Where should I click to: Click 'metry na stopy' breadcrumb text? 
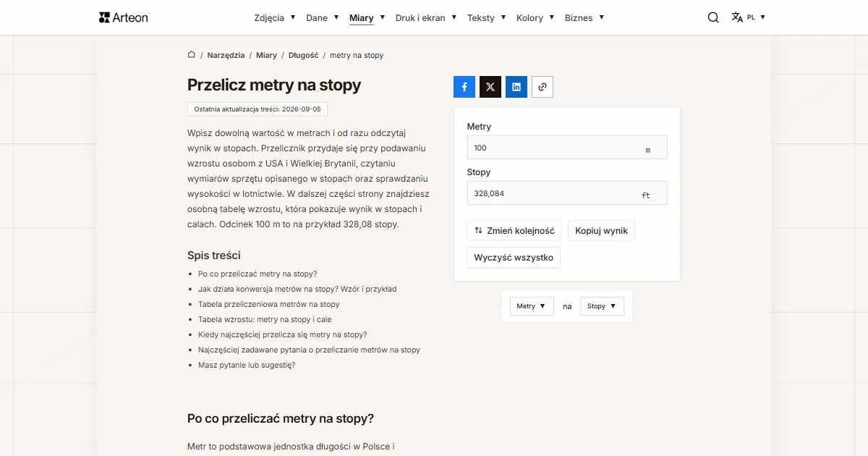pyautogui.click(x=357, y=55)
